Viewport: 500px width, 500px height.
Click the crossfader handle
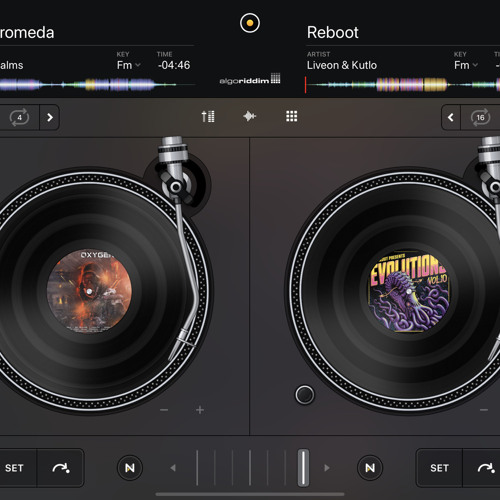pyautogui.click(x=303, y=468)
